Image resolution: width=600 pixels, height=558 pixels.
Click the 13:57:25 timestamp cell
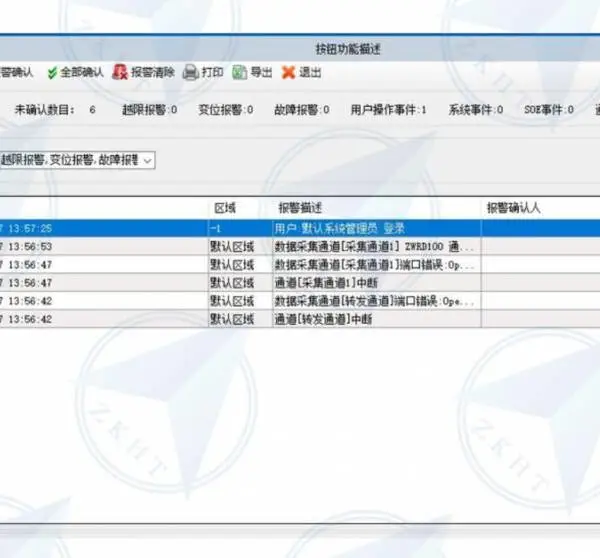[104, 228]
